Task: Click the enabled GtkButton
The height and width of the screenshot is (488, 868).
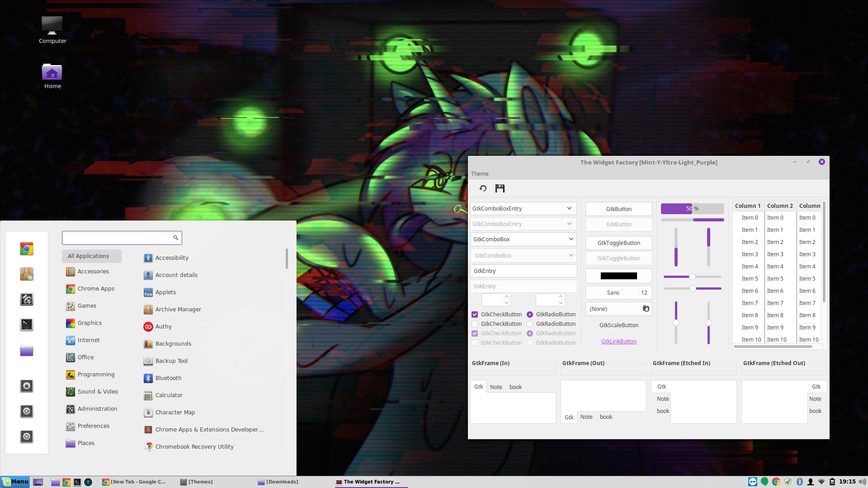Action: (x=618, y=209)
